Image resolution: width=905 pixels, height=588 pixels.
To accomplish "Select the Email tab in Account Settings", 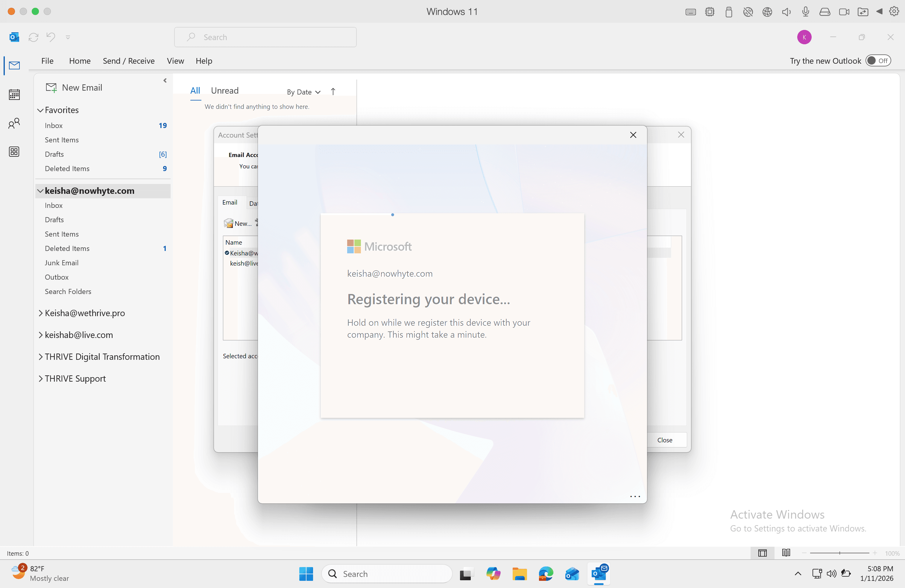I will click(x=230, y=202).
